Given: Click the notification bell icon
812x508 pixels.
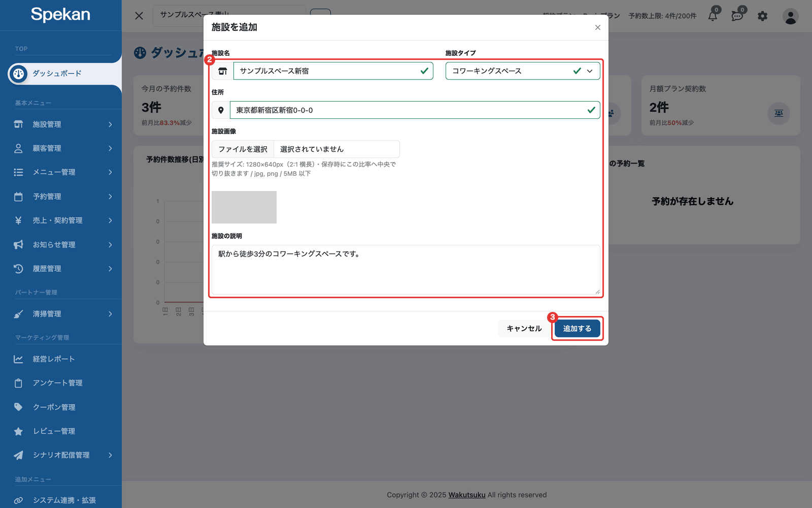Looking at the screenshot, I should click(x=713, y=16).
